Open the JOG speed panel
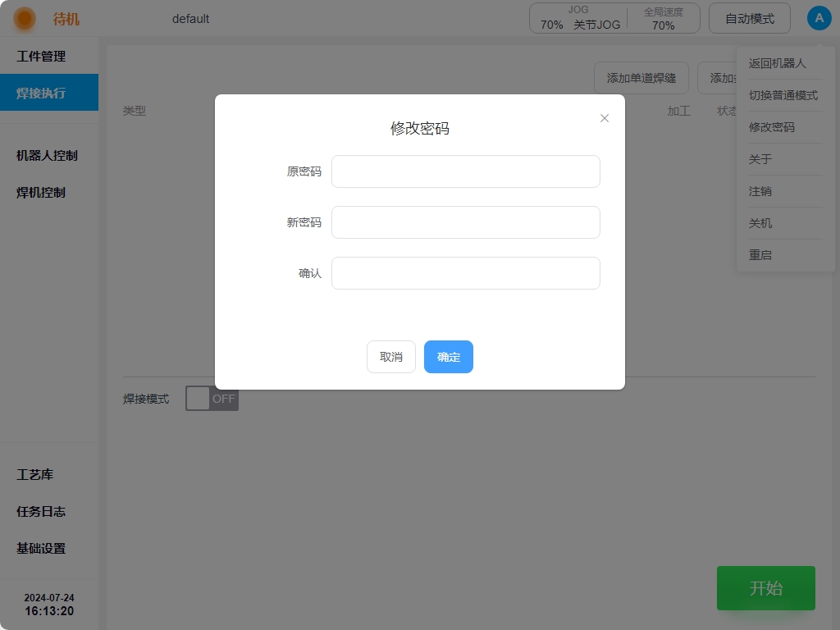This screenshot has width=840, height=630. pyautogui.click(x=579, y=18)
